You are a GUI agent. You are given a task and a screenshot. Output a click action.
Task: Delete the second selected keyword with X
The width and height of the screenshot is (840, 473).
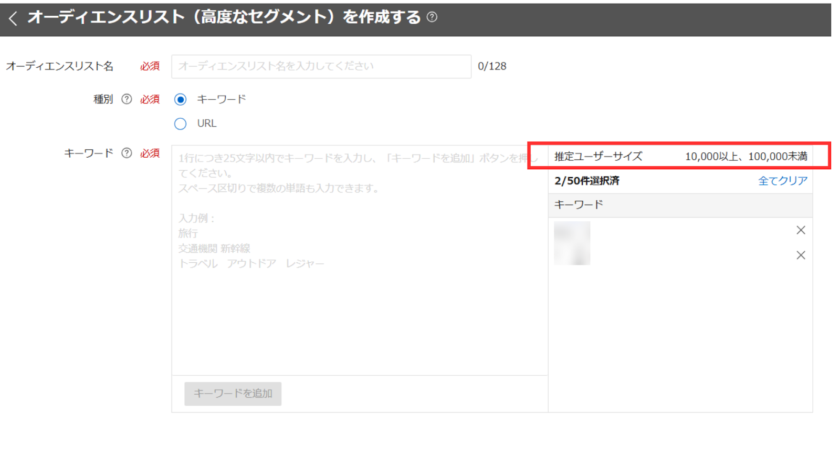800,255
